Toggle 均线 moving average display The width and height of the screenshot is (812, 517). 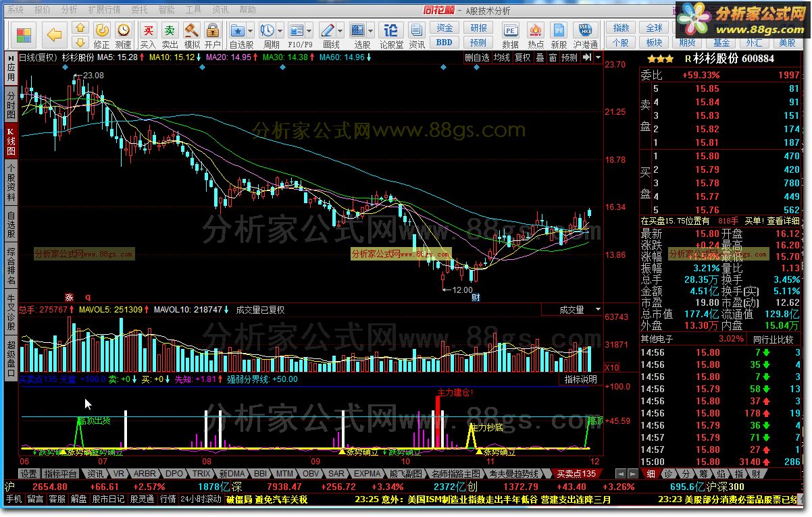pyautogui.click(x=501, y=57)
